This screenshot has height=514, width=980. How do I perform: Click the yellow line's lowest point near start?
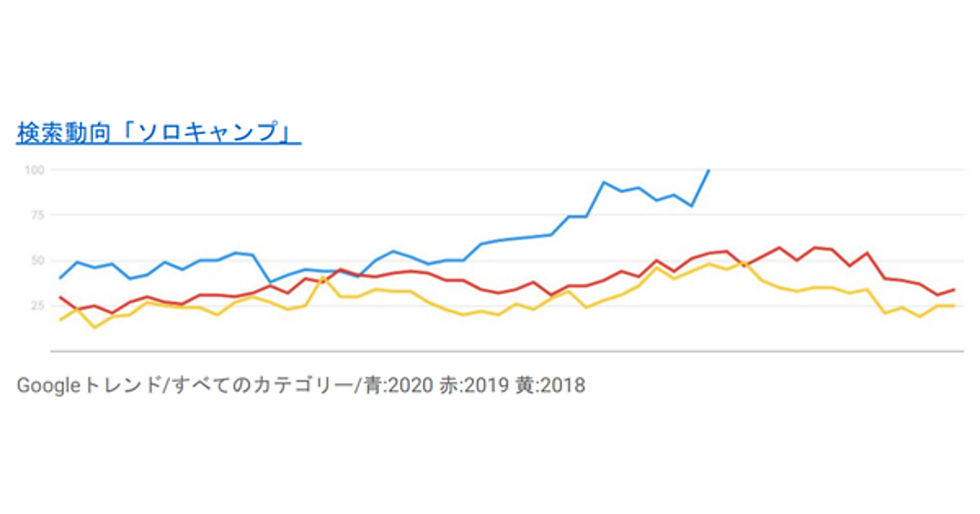tap(95, 327)
